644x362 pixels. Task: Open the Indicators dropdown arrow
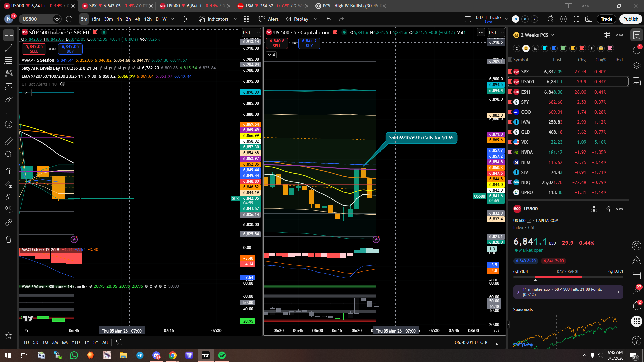(235, 19)
